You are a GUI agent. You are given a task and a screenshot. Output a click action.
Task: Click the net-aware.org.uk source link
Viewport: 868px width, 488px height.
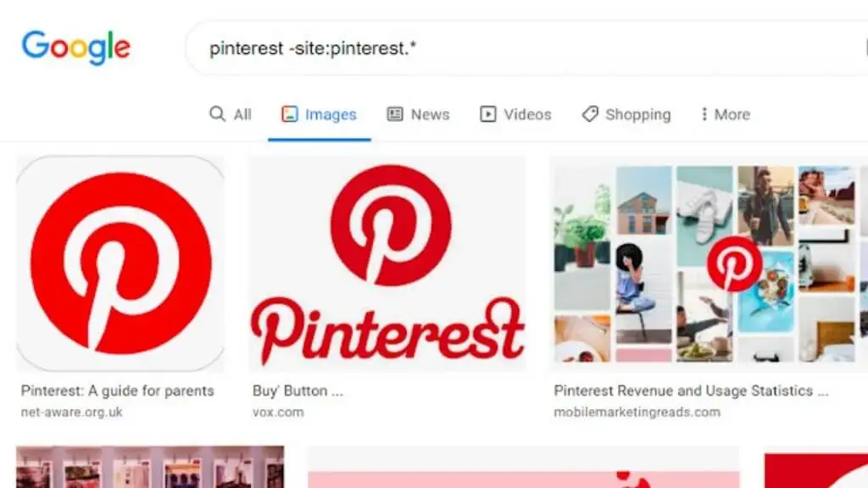(71, 413)
